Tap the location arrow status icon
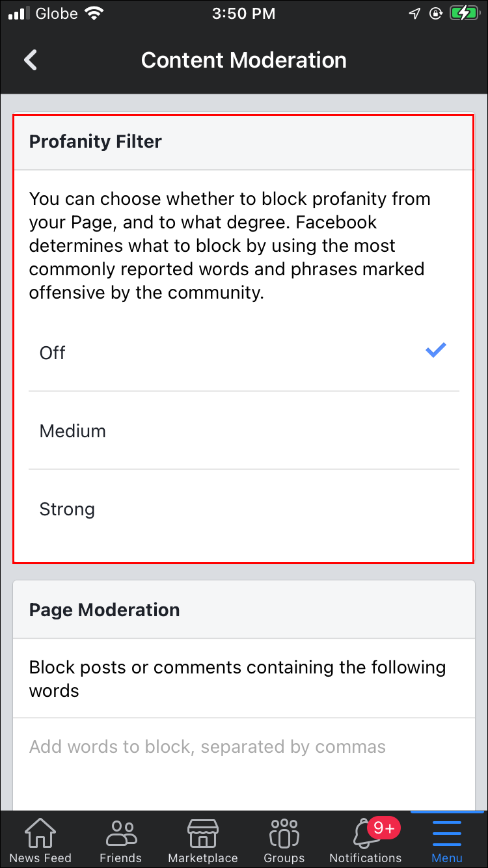 pos(414,14)
